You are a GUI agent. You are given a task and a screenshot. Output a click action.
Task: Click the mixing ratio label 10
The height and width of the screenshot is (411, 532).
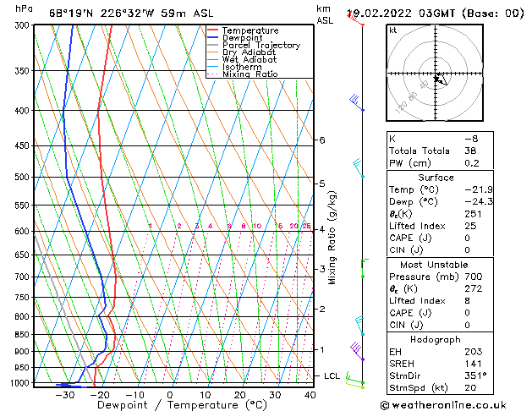pos(257,226)
